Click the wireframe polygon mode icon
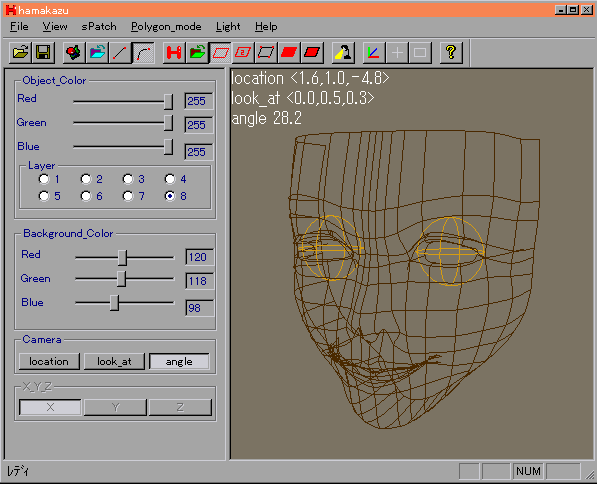This screenshot has height=484, width=597. [x=221, y=52]
